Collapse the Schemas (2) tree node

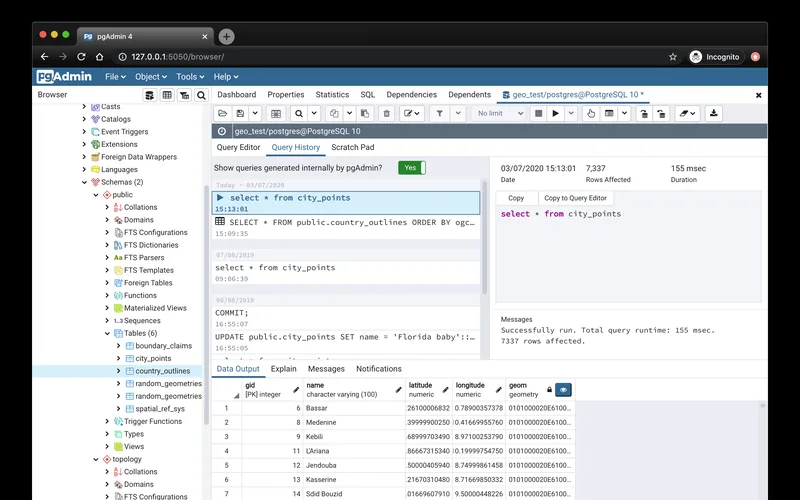point(85,182)
